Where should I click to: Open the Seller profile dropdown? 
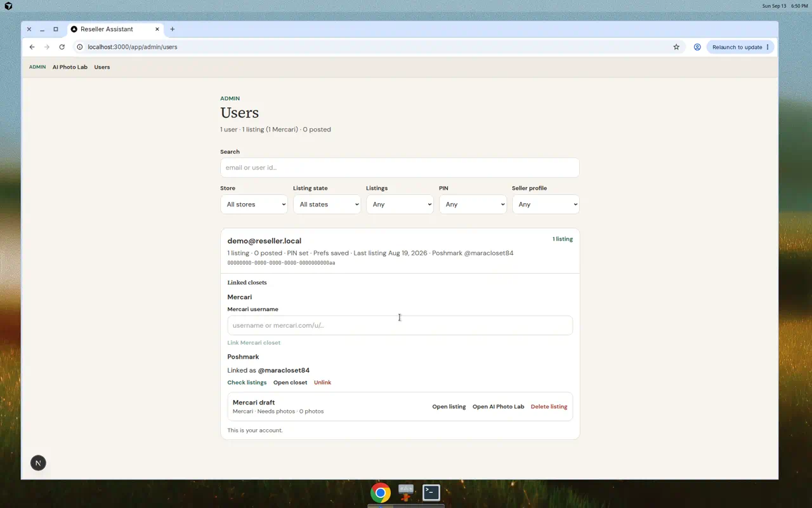pos(546,204)
